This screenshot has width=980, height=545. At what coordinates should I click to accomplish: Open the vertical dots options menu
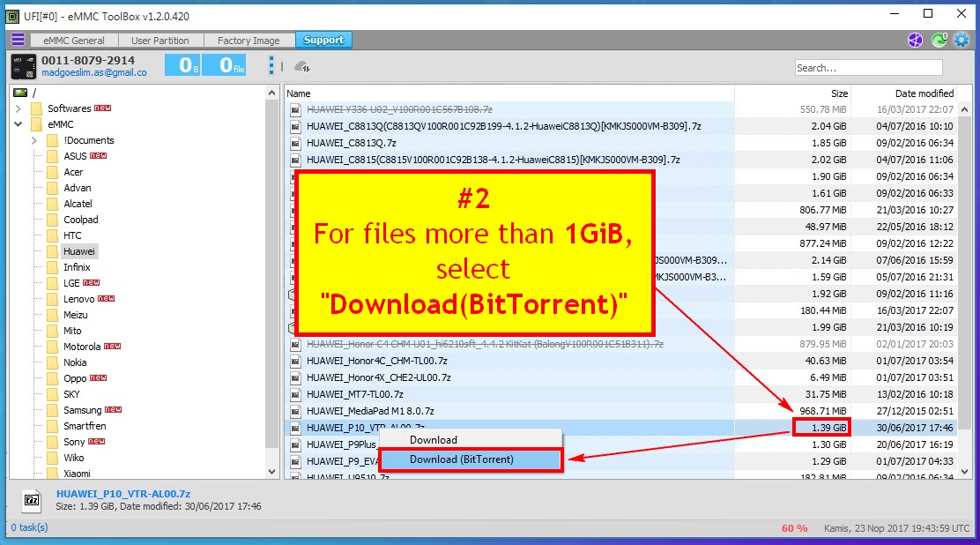[x=271, y=65]
